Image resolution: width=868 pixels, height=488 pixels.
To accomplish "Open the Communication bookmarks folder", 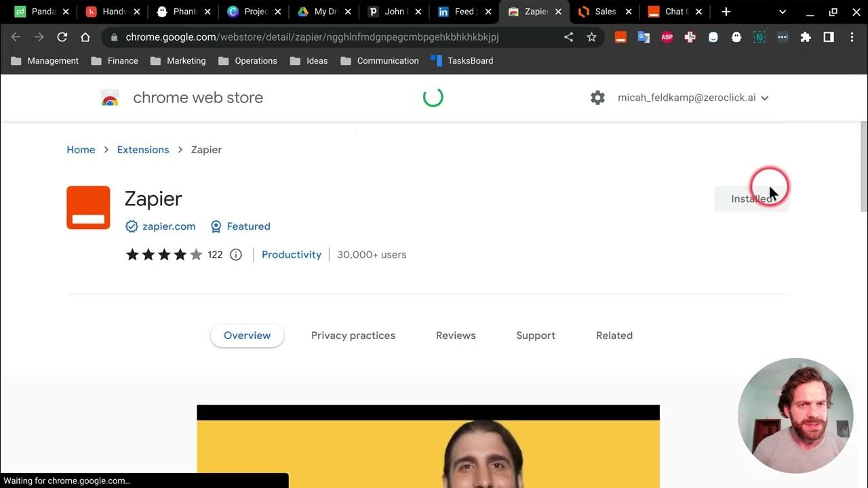I will click(380, 60).
